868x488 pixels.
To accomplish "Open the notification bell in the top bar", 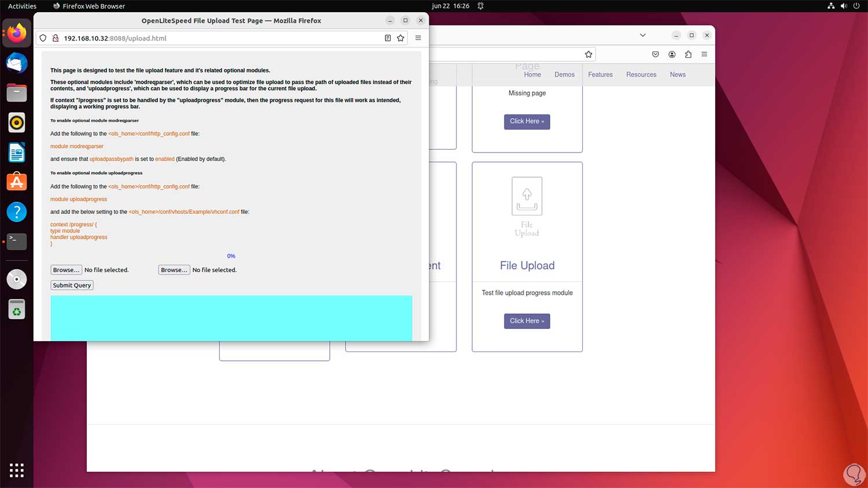I will 480,6.
